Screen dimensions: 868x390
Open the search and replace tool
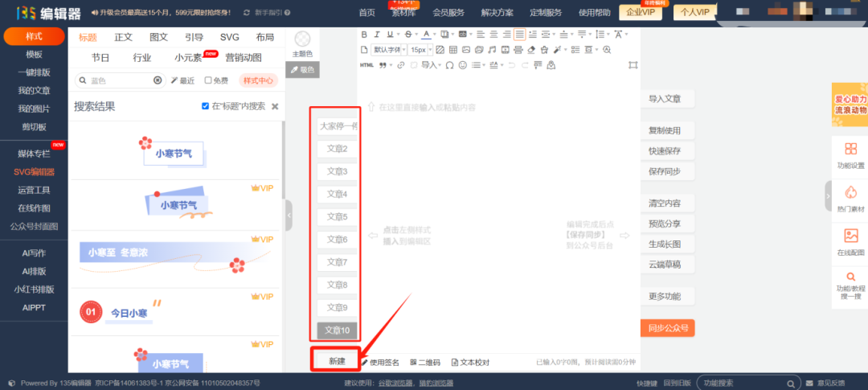pyautogui.click(x=608, y=50)
